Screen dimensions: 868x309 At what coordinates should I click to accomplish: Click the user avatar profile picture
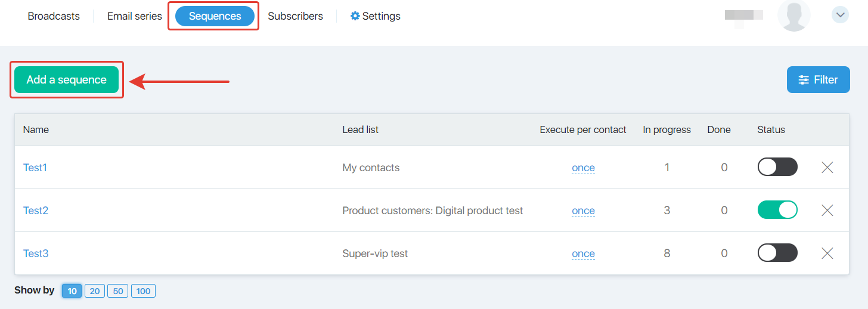pos(794,16)
